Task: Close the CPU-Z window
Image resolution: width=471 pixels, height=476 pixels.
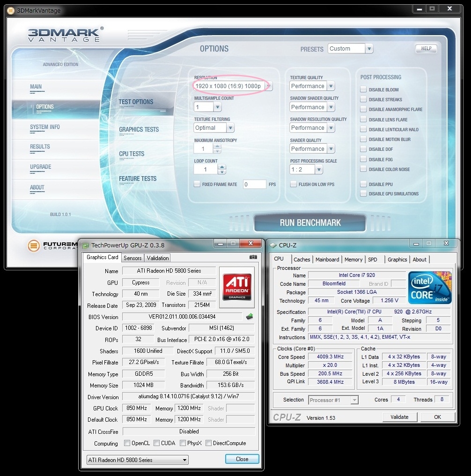Action: [447, 243]
